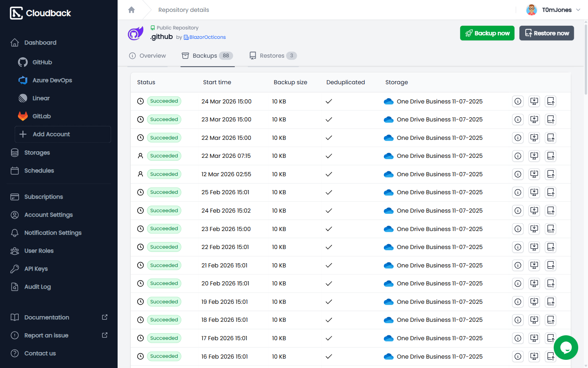This screenshot has width=588, height=368.
Task: Click the Restore now button
Action: click(547, 33)
